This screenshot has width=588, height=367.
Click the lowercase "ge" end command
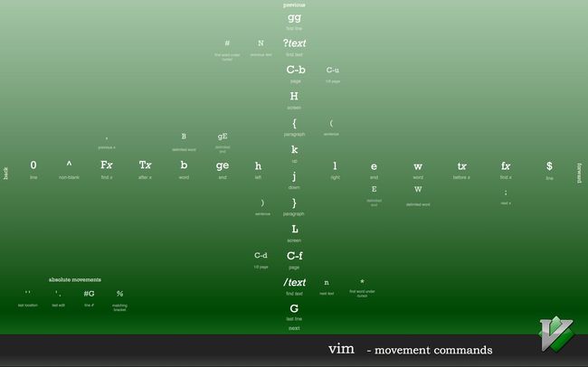pyautogui.click(x=223, y=165)
